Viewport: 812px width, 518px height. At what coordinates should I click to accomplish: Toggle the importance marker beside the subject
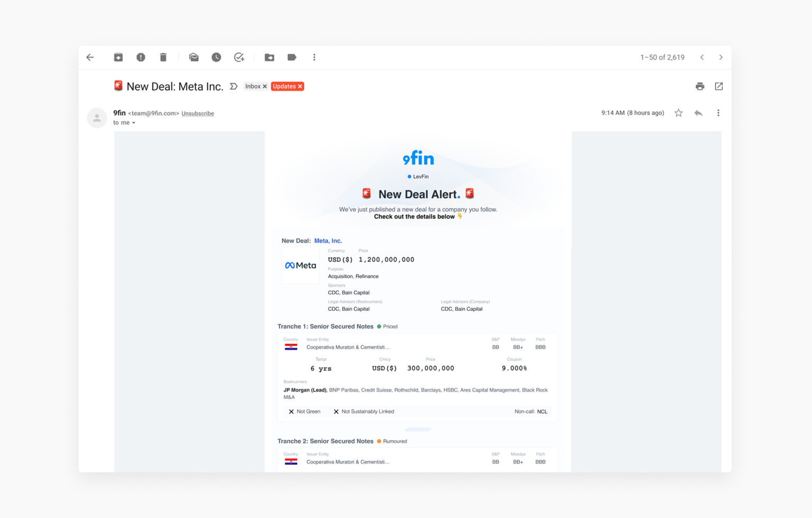pos(234,86)
